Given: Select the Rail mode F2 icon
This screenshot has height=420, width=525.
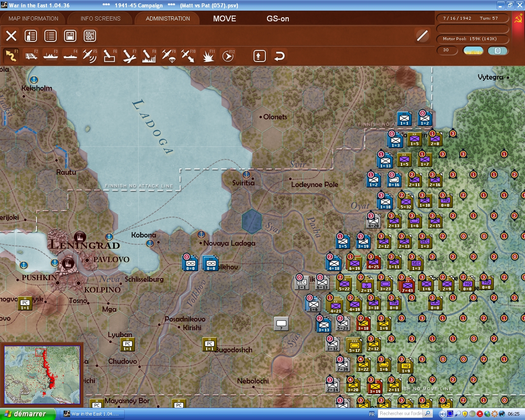Looking at the screenshot, I should pyautogui.click(x=31, y=56).
